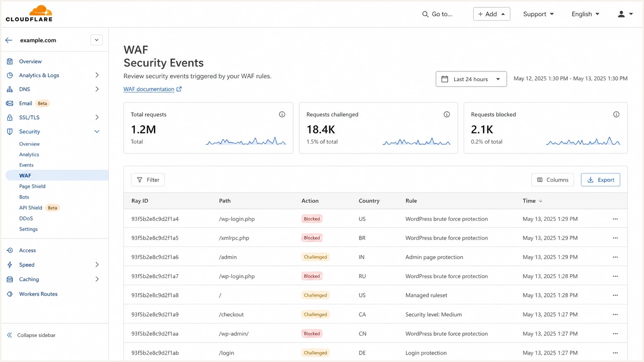Select Page Shield in sidebar
644x362 pixels.
tap(32, 186)
